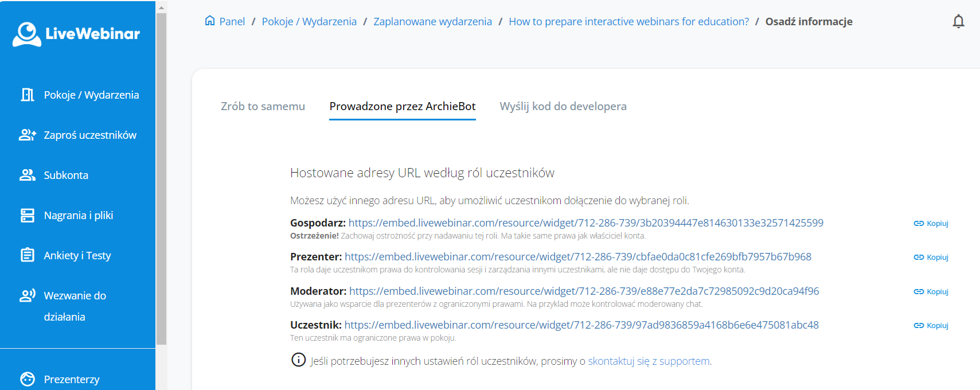This screenshot has height=390, width=980.
Task: Copy the Uczestnik URL with Kopiuj
Action: click(x=931, y=325)
